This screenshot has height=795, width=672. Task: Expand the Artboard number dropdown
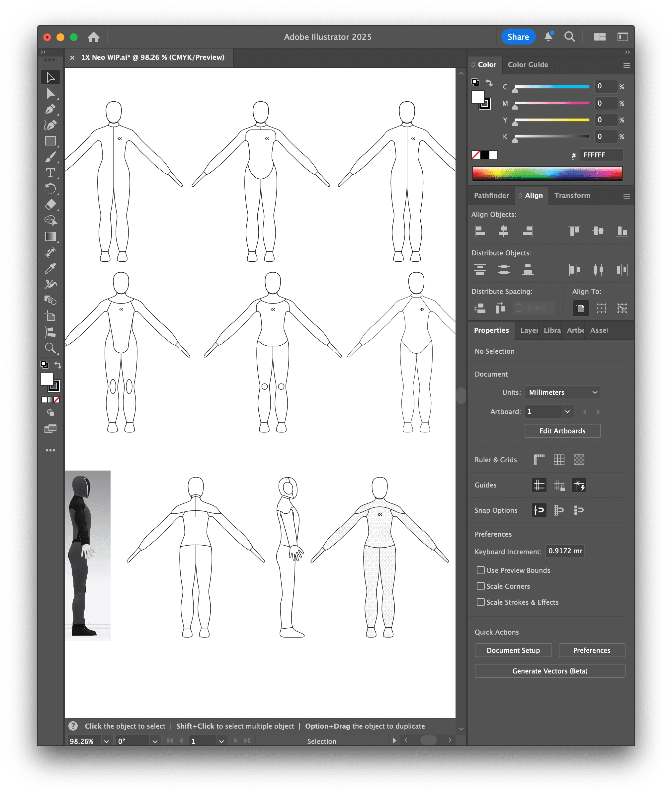pyautogui.click(x=567, y=411)
